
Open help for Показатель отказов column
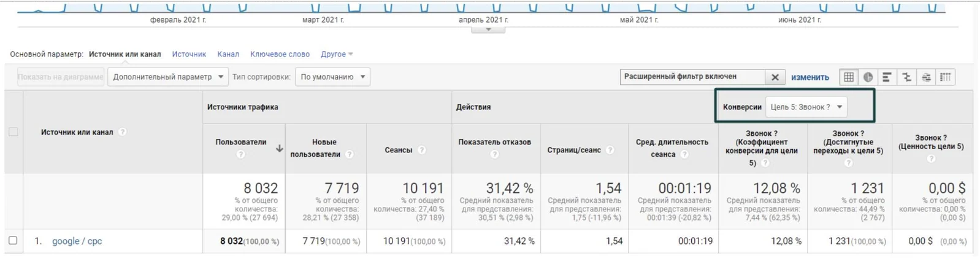click(x=495, y=154)
